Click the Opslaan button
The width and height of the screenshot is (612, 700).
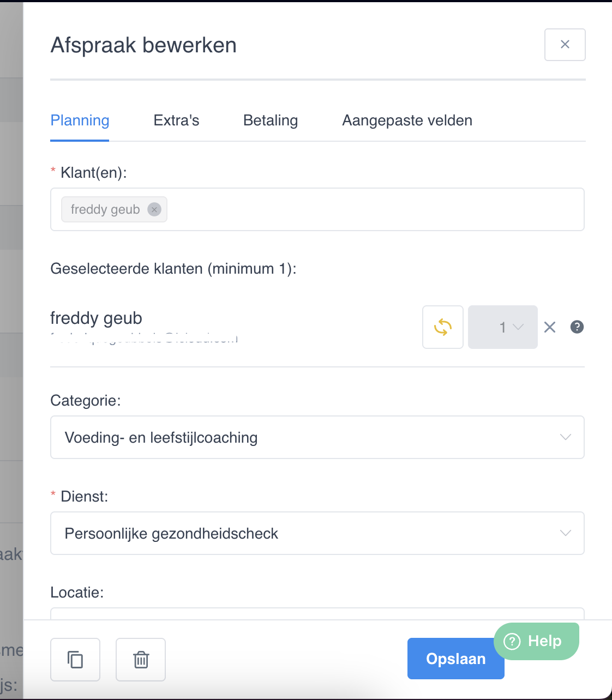455,659
